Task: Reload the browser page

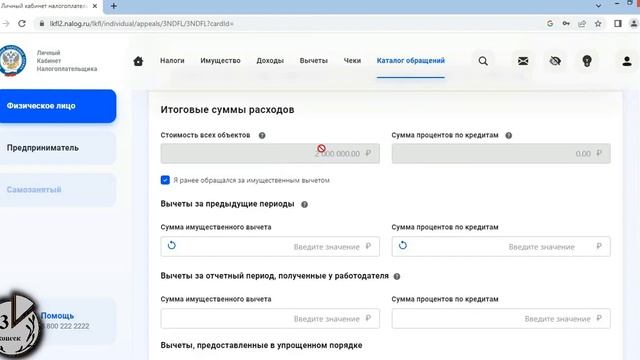Action: click(22, 24)
